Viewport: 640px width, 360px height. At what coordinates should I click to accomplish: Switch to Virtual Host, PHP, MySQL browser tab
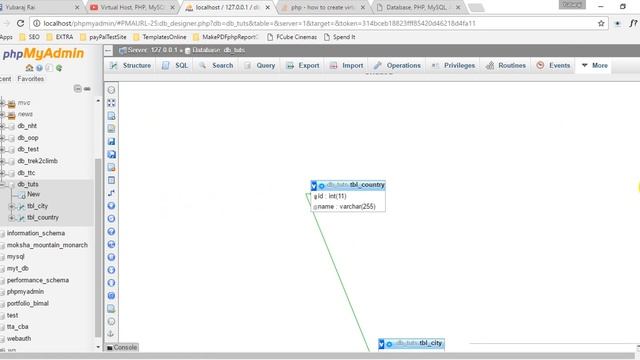[x=132, y=7]
